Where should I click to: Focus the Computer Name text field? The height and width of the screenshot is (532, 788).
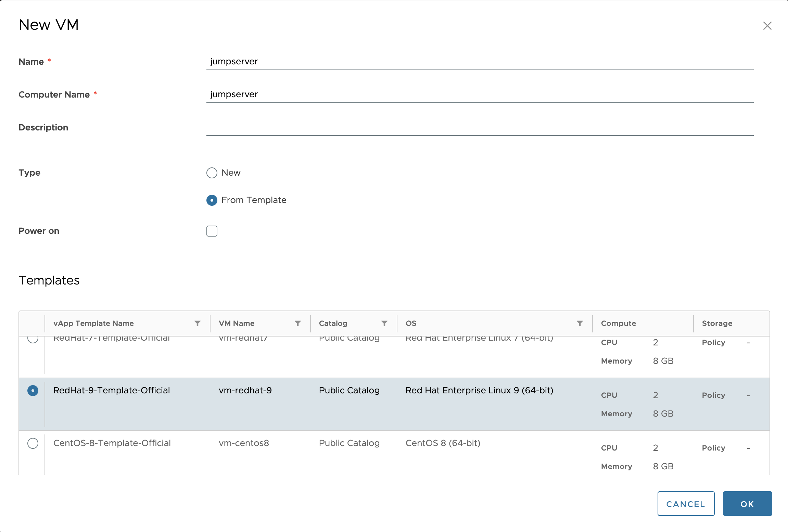[x=479, y=94]
